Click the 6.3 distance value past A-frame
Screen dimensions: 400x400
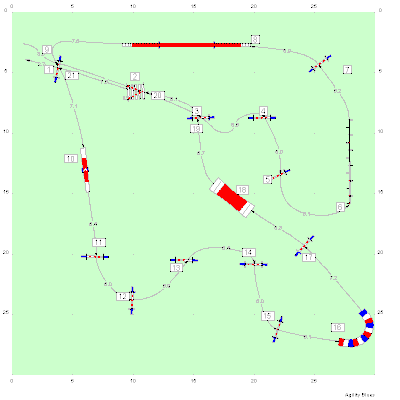pyautogui.click(x=278, y=228)
